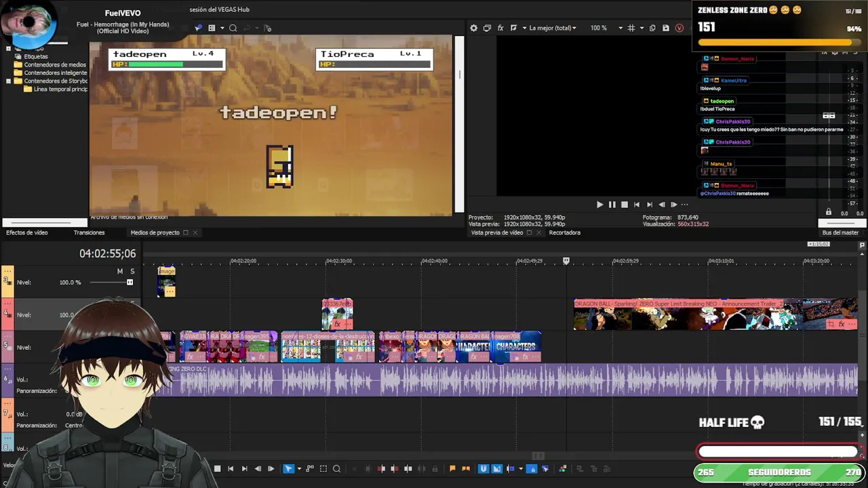Click the red VEGAS circular icon
Screen dimensions: 868x488
pos(679,28)
